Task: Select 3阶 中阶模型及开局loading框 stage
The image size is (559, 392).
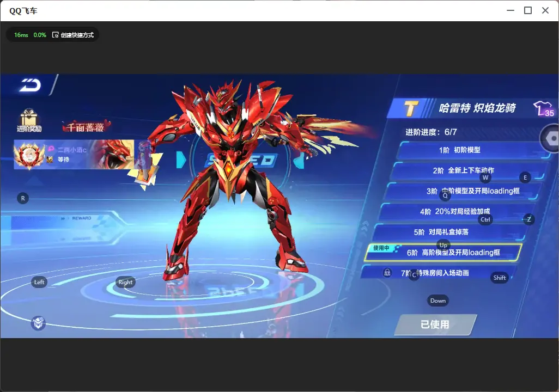Action: [463, 191]
